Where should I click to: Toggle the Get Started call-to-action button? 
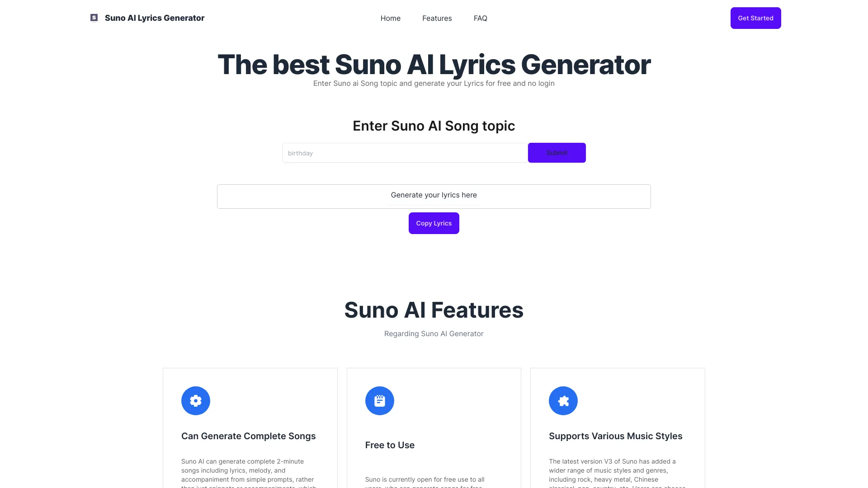(x=755, y=18)
